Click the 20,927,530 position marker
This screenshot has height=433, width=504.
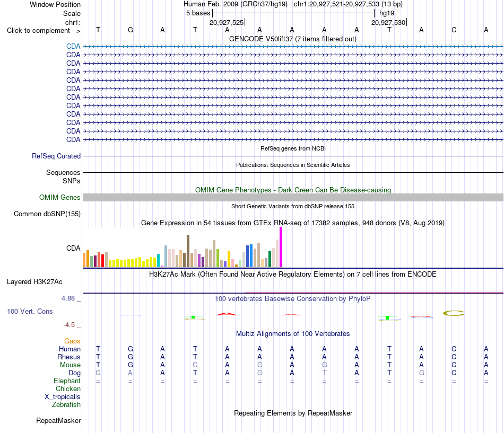pyautogui.click(x=388, y=23)
